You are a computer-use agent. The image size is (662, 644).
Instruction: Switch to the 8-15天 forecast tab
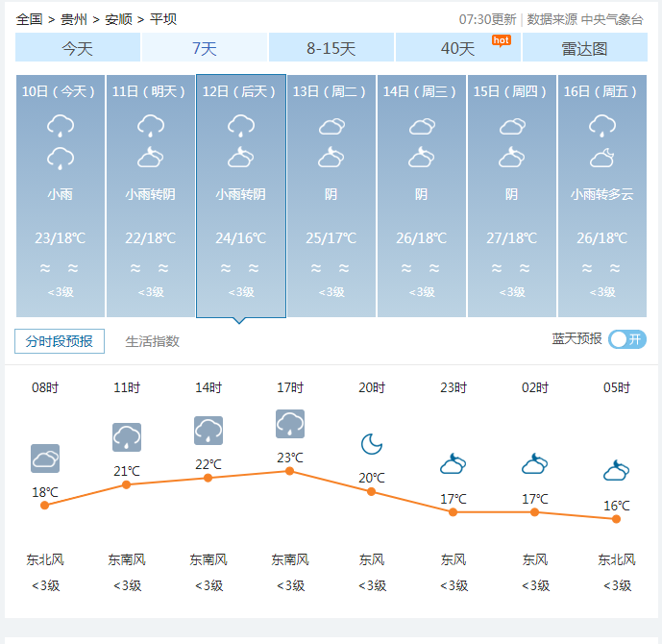[x=331, y=48]
